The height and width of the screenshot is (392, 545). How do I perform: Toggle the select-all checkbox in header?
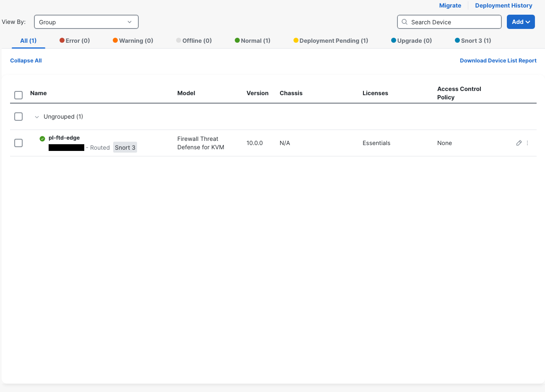(18, 95)
